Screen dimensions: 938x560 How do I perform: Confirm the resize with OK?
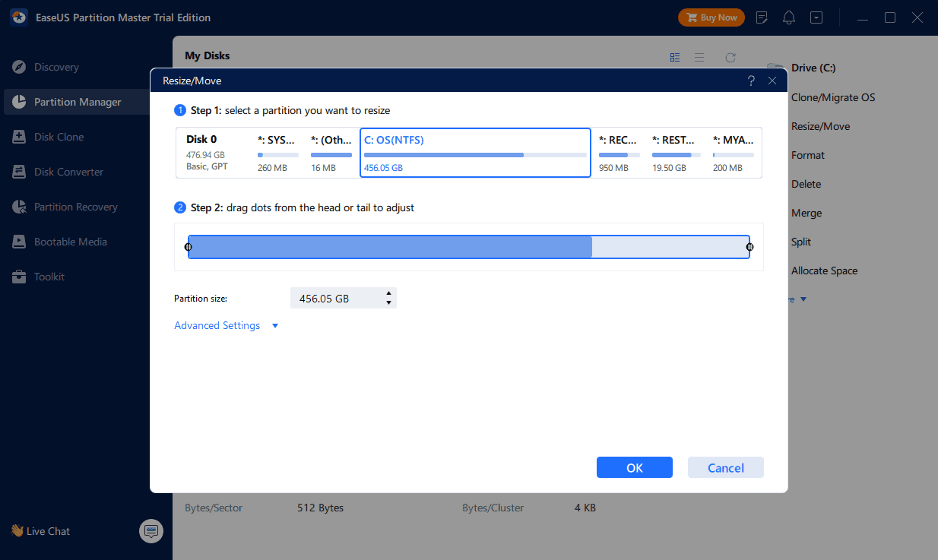coord(635,467)
